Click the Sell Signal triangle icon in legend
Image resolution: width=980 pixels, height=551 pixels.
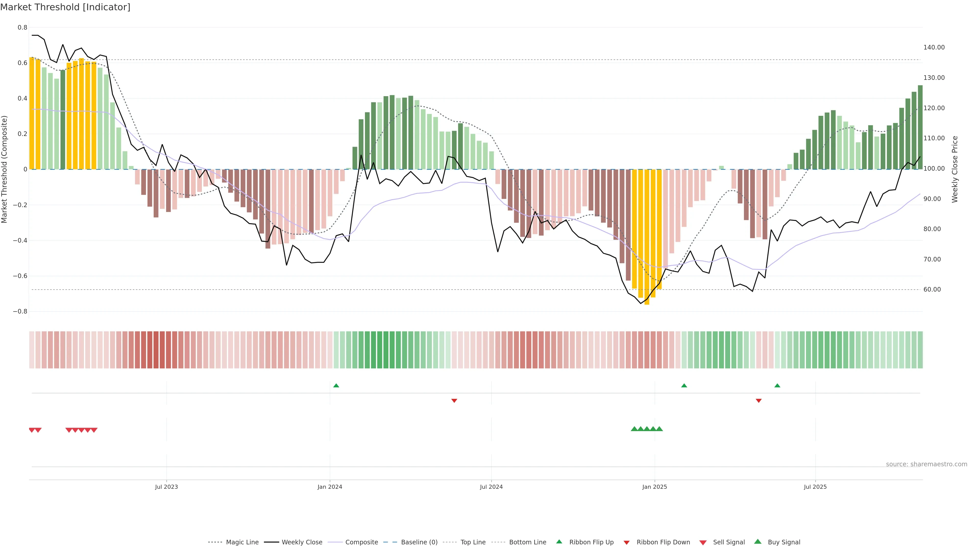[x=703, y=543]
